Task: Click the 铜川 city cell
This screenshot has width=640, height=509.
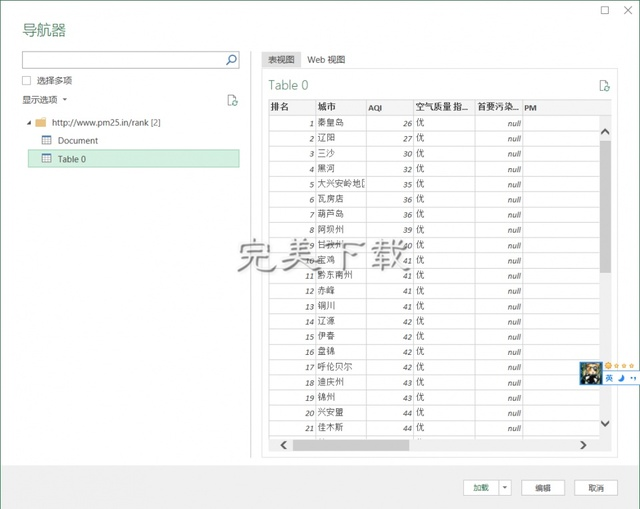Action: 341,306
